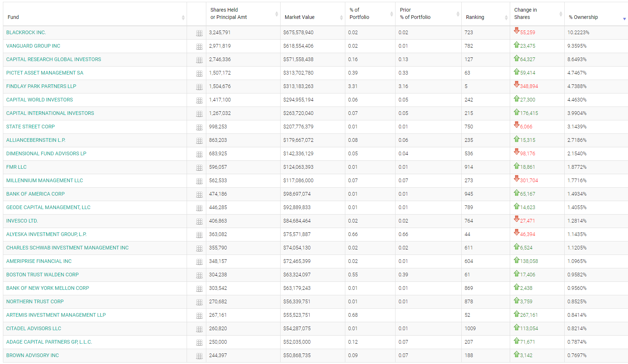Select prior portfolio value 3.16
628x364 pixels.
pos(403,86)
